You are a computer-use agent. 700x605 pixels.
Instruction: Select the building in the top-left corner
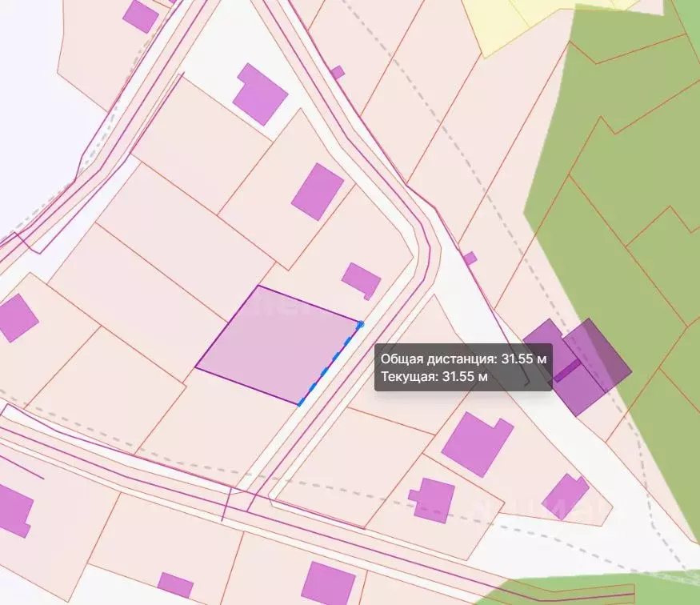pos(141,17)
